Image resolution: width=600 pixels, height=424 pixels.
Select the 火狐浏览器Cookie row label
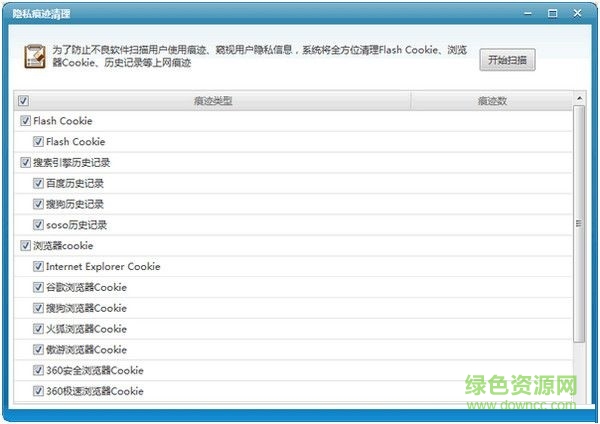click(x=86, y=329)
